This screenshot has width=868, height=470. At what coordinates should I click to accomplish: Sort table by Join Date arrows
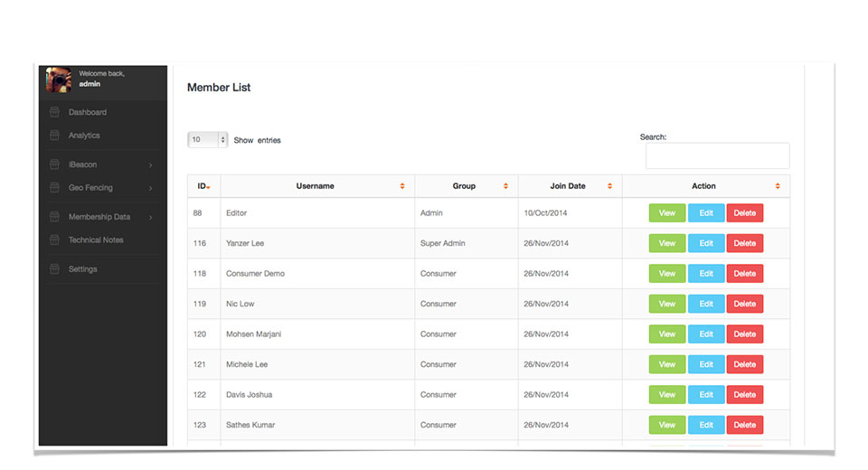click(609, 186)
